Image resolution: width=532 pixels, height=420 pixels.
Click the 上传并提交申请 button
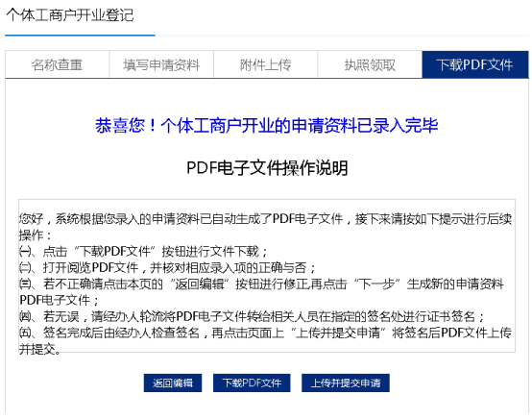click(346, 383)
